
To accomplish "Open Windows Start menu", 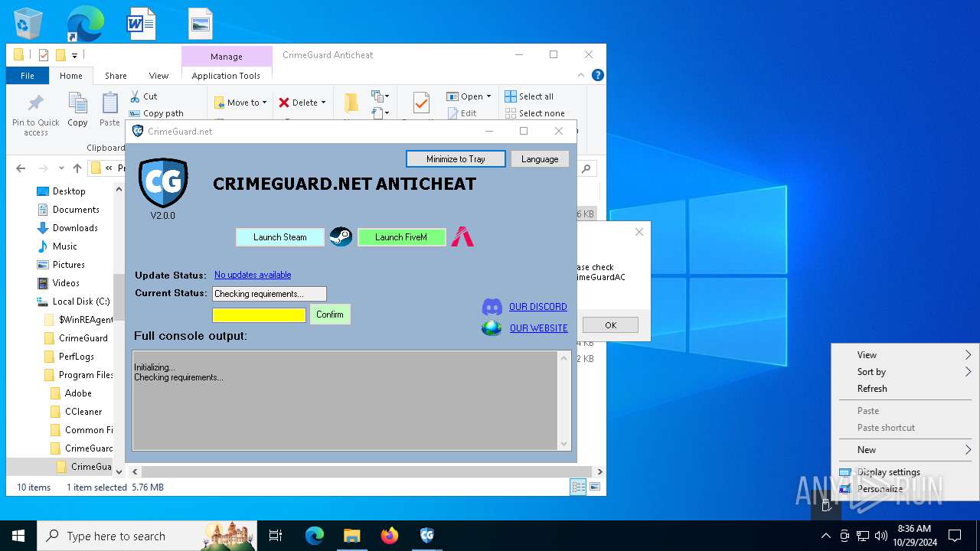I will [x=18, y=536].
